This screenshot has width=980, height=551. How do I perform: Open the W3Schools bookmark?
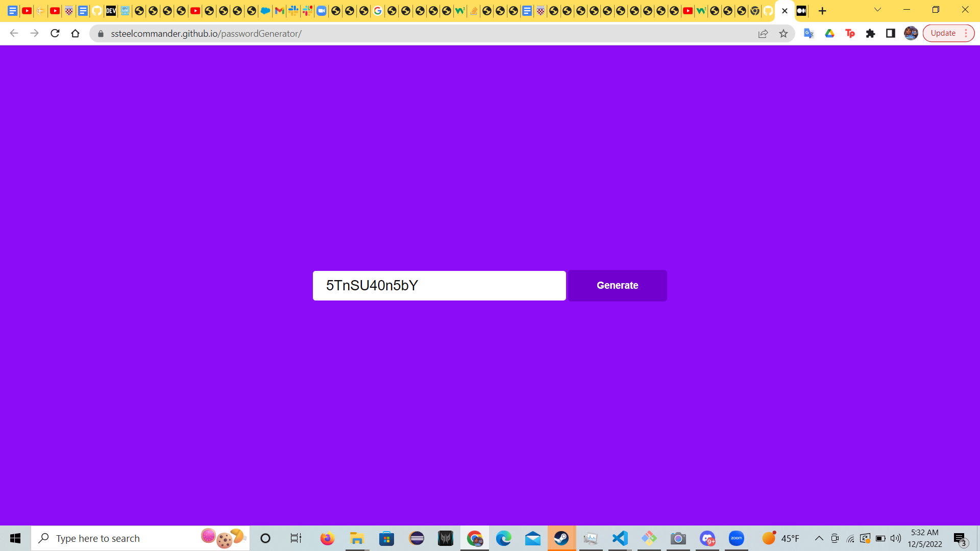(x=460, y=11)
